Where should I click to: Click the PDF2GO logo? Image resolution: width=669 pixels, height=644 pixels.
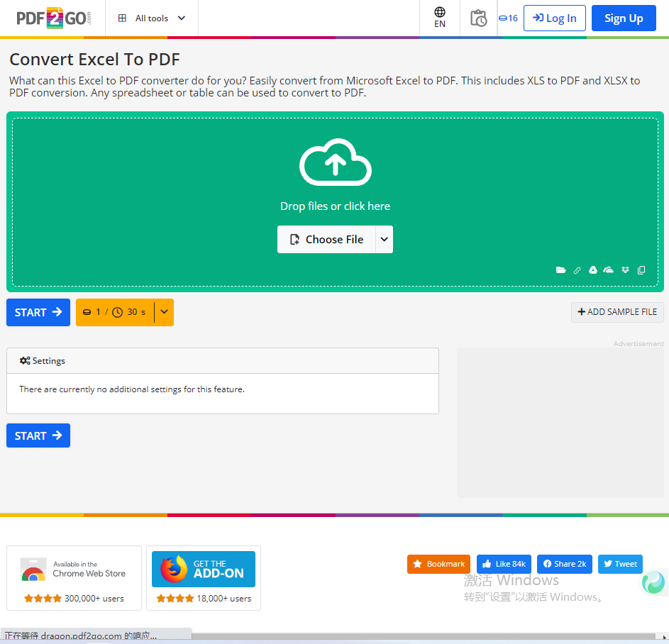[54, 18]
